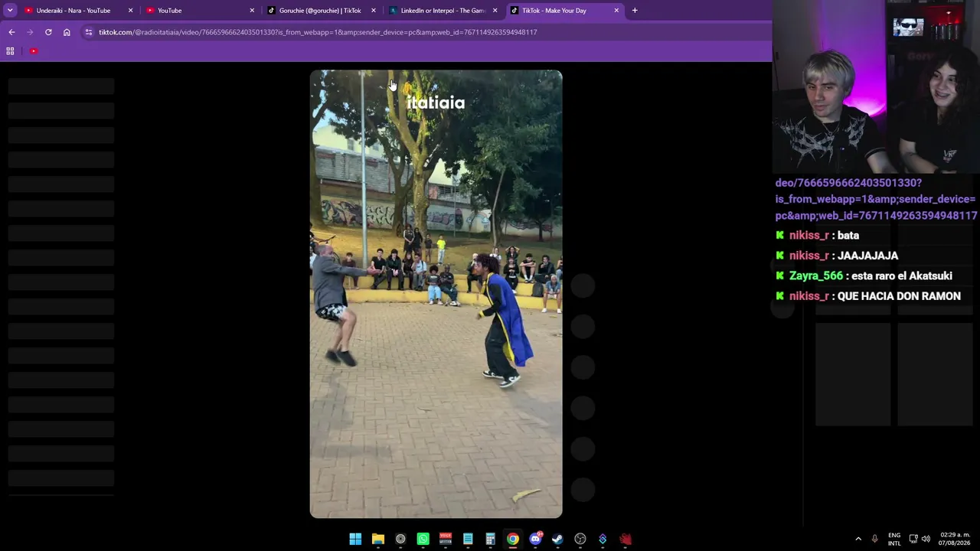Screen dimensions: 980x551
Task: Open Steam from the taskbar
Action: tap(557, 540)
